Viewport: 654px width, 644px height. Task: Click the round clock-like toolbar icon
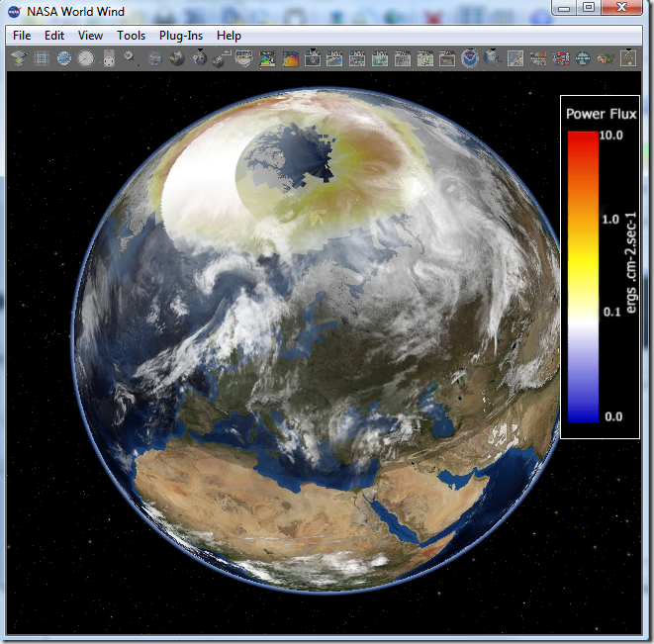86,59
